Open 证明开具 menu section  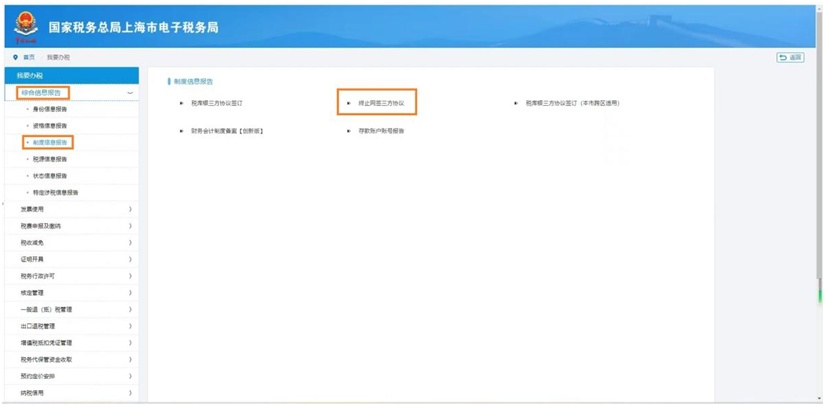(33, 259)
